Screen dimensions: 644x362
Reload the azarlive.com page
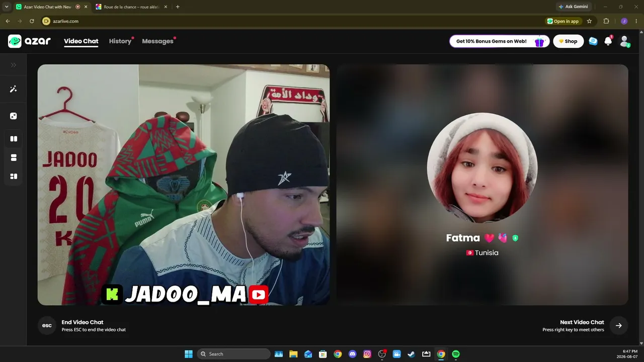(x=32, y=21)
